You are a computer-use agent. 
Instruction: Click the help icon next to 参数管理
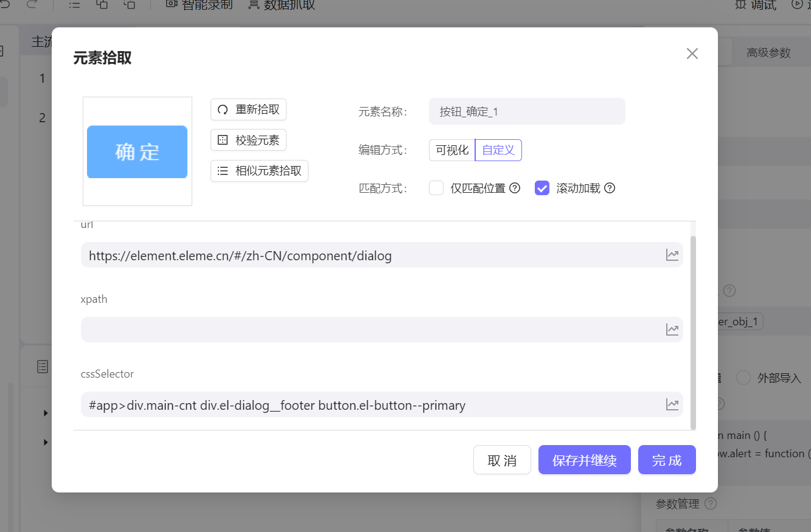click(711, 503)
